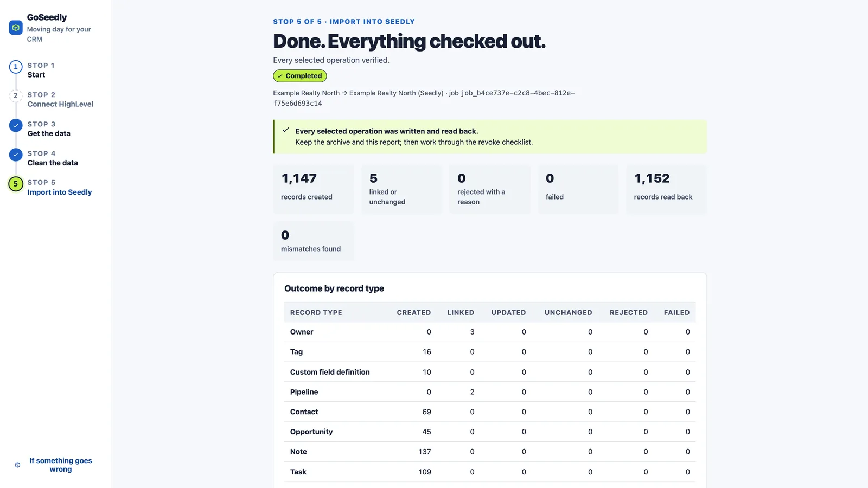Click the checkmark icon in the green banner

point(285,130)
